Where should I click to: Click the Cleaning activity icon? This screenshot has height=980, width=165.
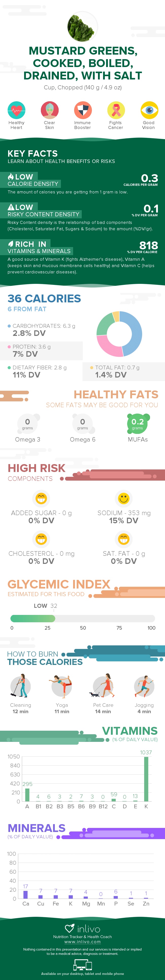point(21,686)
